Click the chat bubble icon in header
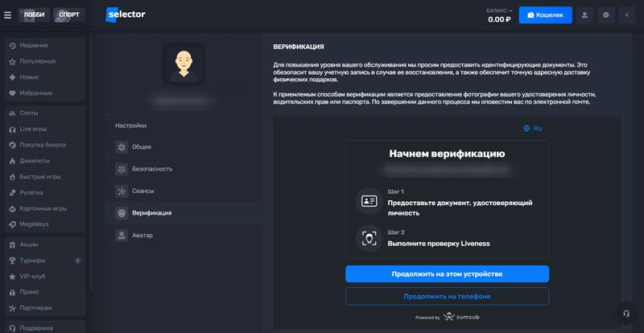 pos(605,14)
